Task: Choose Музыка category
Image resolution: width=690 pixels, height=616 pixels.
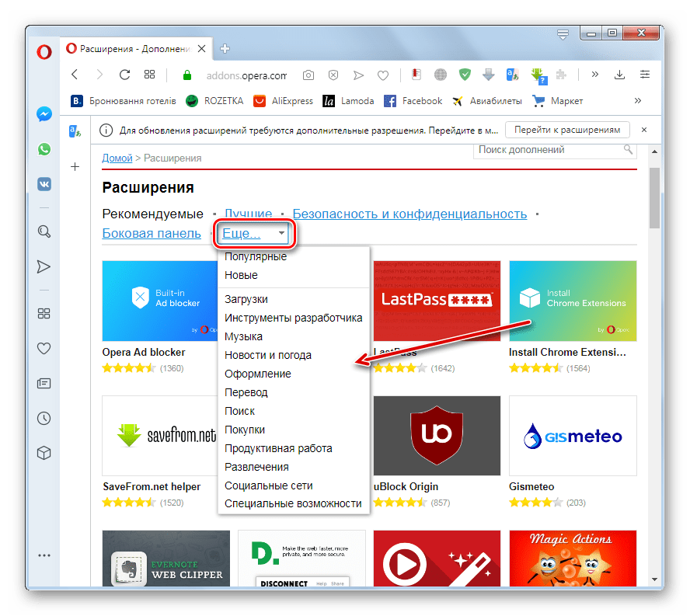Action: pos(243,336)
